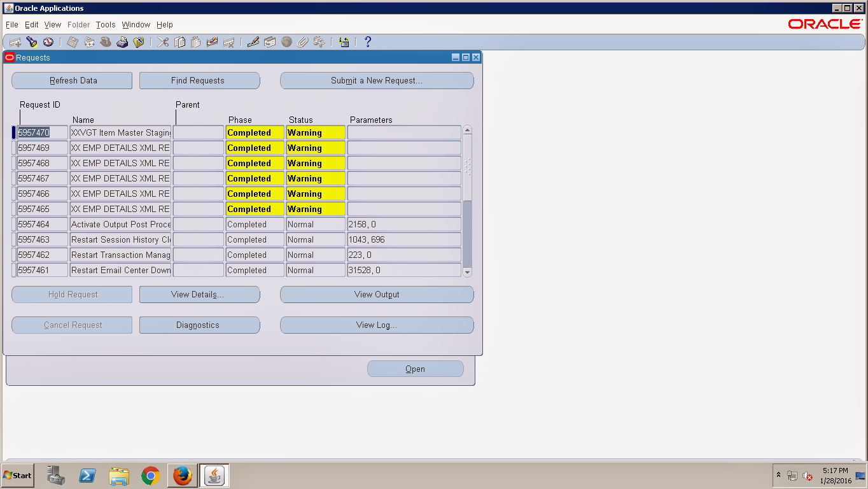The height and width of the screenshot is (489, 868).
Task: Show hidden system tray icons
Action: point(778,476)
